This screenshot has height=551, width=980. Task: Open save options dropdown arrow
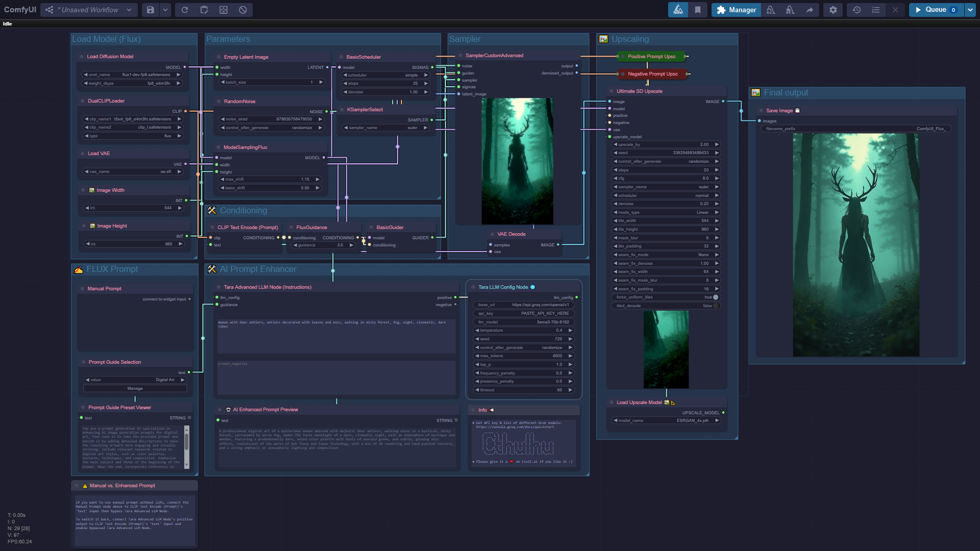click(165, 10)
